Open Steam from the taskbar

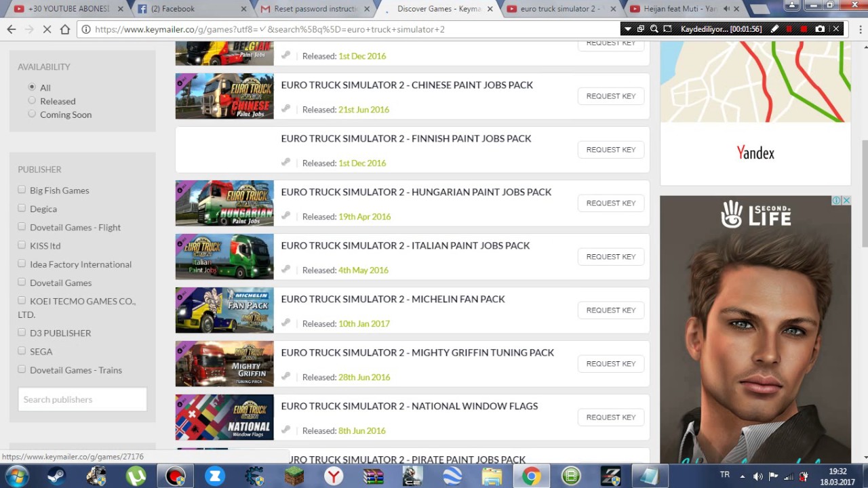point(57,476)
